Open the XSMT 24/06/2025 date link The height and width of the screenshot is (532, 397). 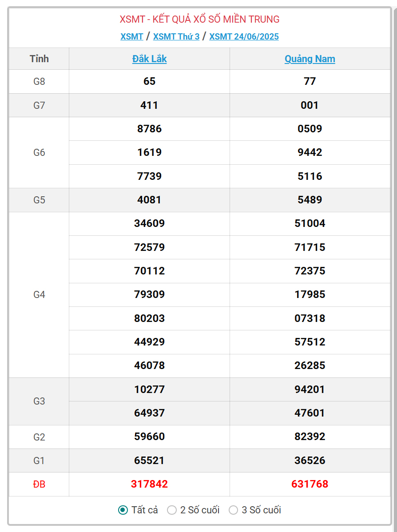tap(244, 36)
